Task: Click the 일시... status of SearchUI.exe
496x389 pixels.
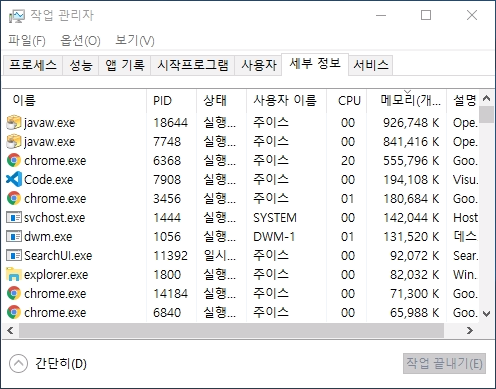Action: 220,256
